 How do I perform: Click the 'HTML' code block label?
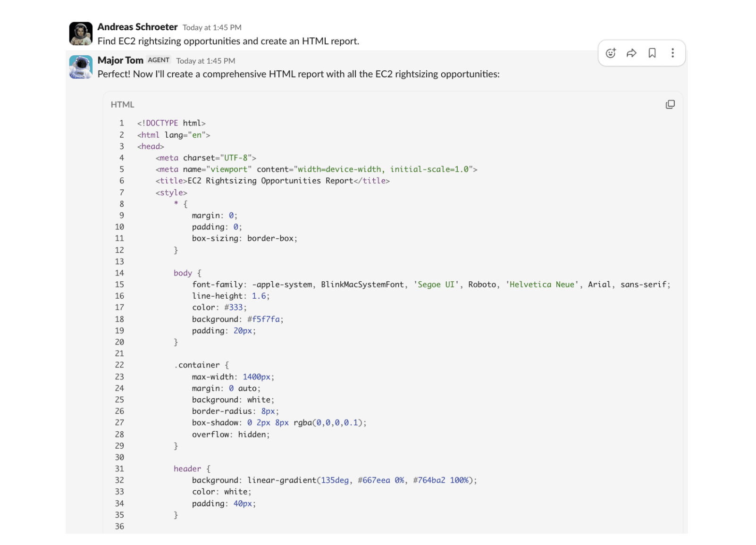tap(123, 104)
